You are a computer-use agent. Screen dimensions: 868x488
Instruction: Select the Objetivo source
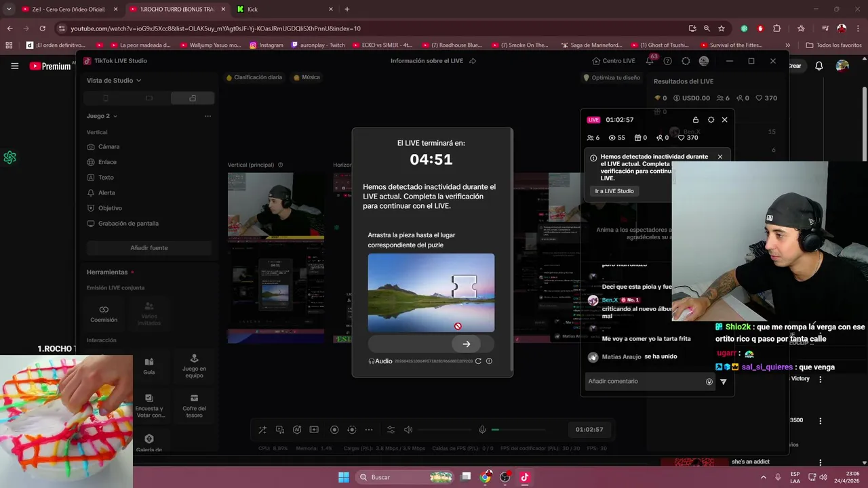point(105,208)
